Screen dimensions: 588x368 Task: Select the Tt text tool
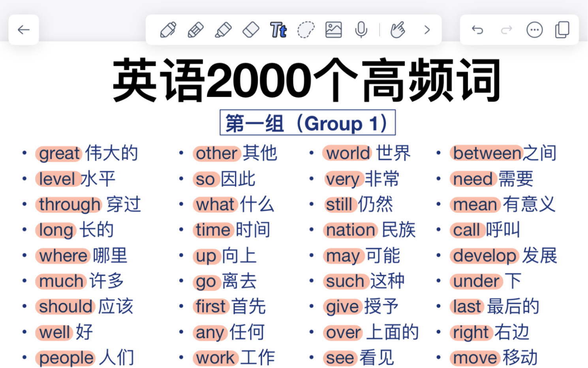(x=278, y=30)
